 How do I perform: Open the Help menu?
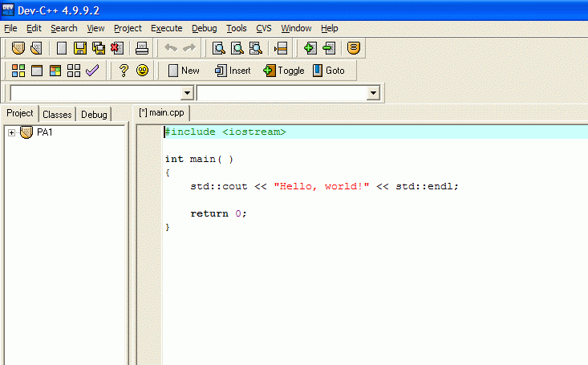click(329, 28)
